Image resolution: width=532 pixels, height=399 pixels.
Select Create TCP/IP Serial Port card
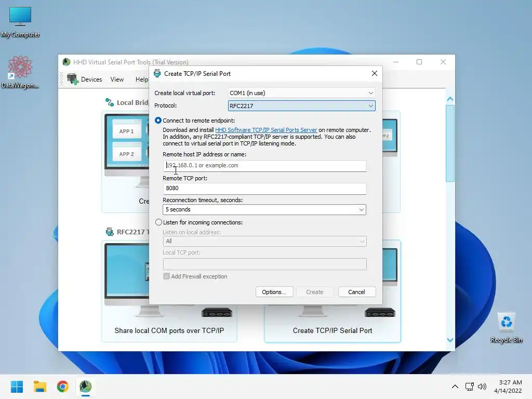[332, 291]
